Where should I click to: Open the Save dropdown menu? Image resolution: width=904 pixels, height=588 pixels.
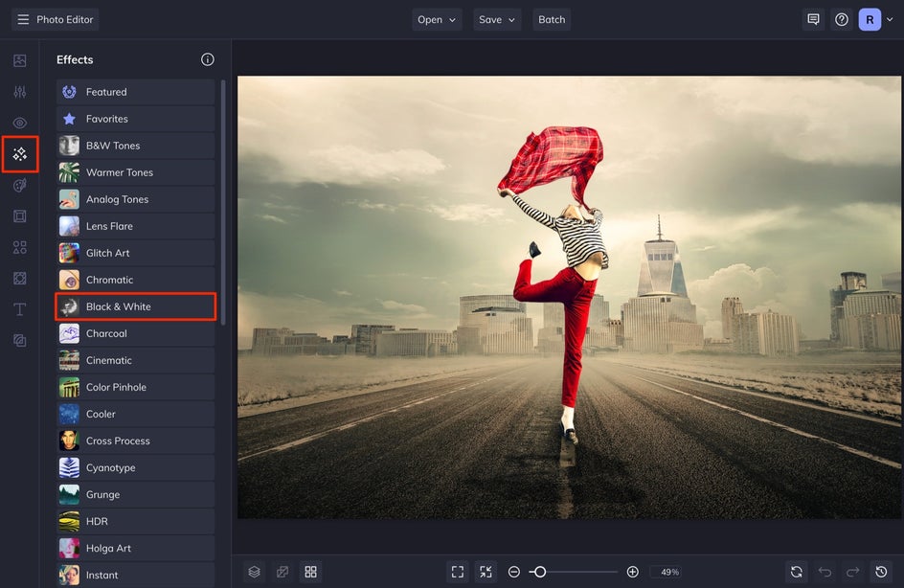coord(497,19)
